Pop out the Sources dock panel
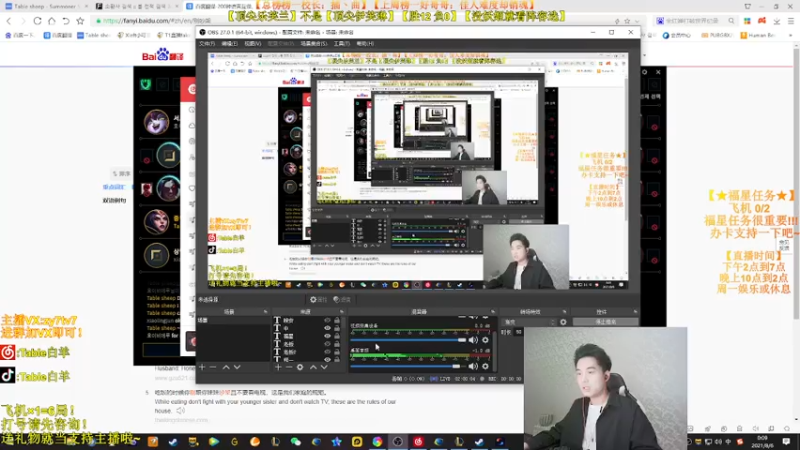This screenshot has width=800, height=450. pos(341,311)
